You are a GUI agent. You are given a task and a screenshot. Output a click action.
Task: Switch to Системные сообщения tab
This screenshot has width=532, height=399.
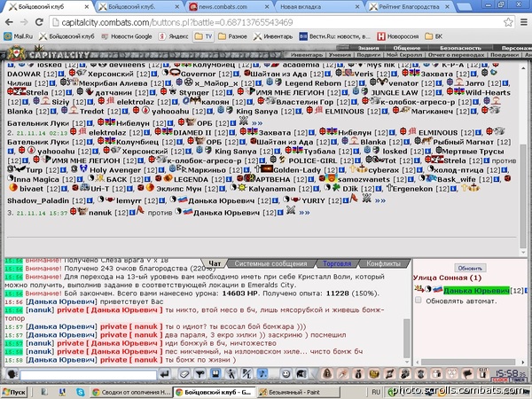(270, 263)
